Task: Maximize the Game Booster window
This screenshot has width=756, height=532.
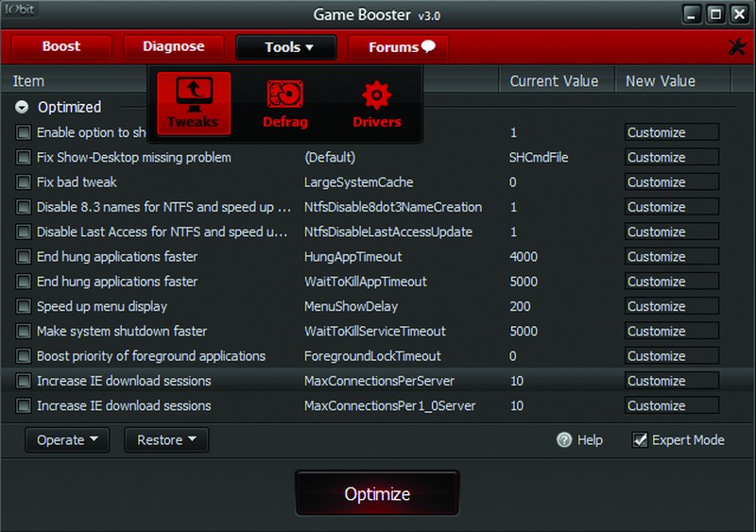Action: tap(715, 14)
